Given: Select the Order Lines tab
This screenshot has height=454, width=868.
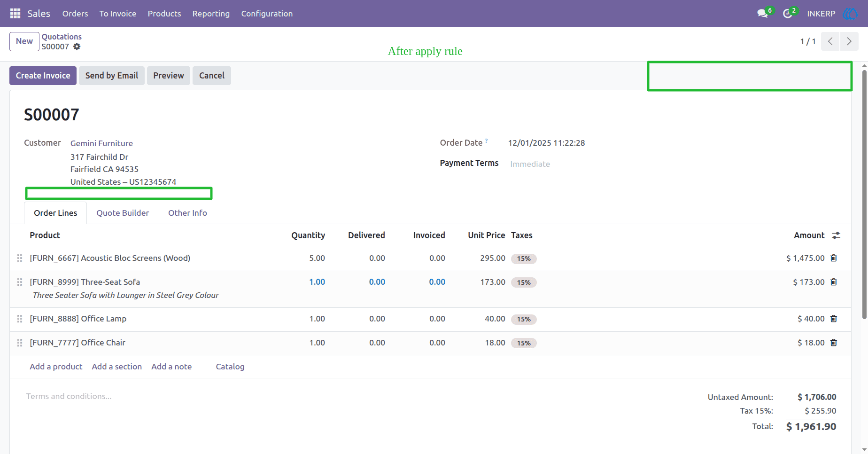Looking at the screenshot, I should coord(55,213).
